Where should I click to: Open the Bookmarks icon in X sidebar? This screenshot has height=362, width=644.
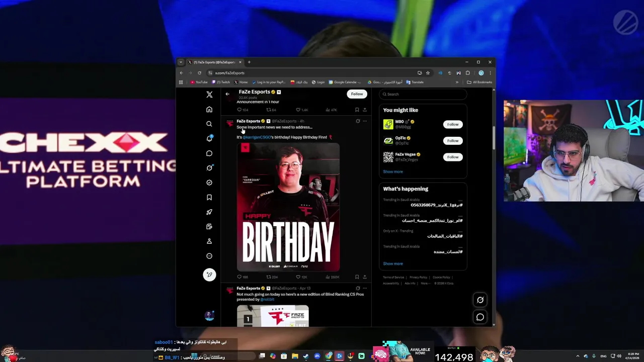pyautogui.click(x=209, y=197)
